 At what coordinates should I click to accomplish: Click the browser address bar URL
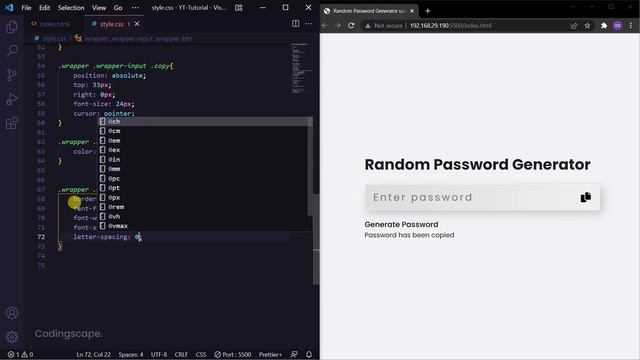(450, 25)
